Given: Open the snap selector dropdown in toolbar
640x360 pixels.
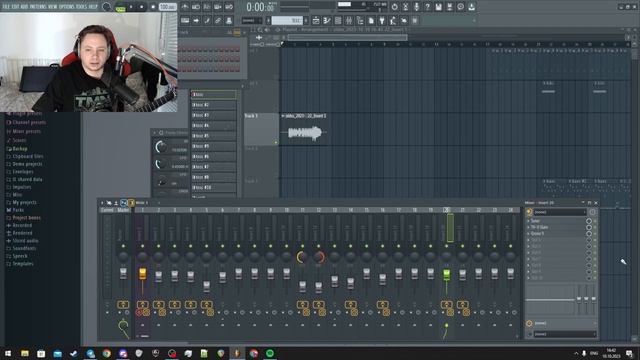Looking at the screenshot, I should click(x=251, y=20).
